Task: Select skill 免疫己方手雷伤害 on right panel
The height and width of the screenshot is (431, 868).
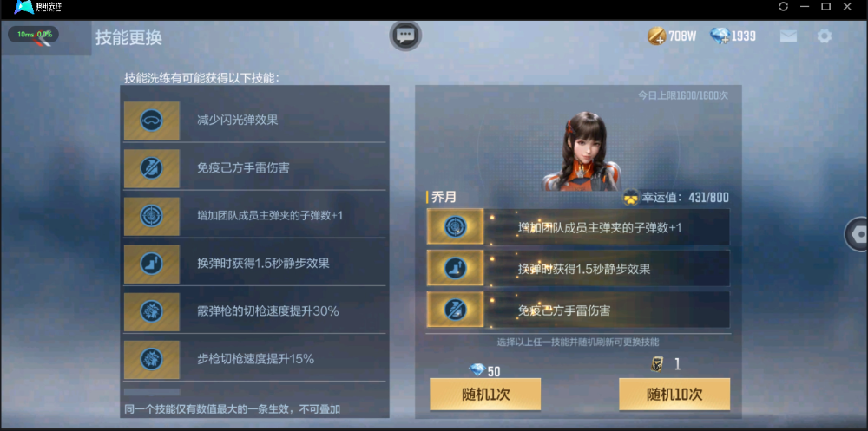Action: point(578,310)
